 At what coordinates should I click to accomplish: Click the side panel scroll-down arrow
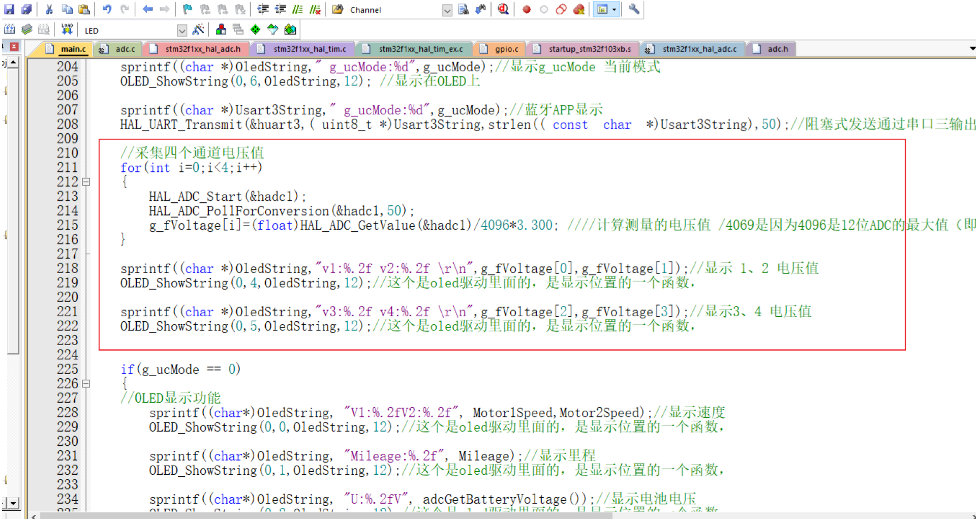pyautogui.click(x=13, y=503)
